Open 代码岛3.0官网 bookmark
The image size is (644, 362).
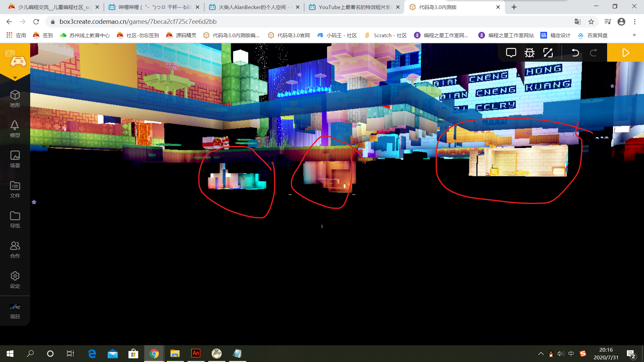[x=289, y=35]
